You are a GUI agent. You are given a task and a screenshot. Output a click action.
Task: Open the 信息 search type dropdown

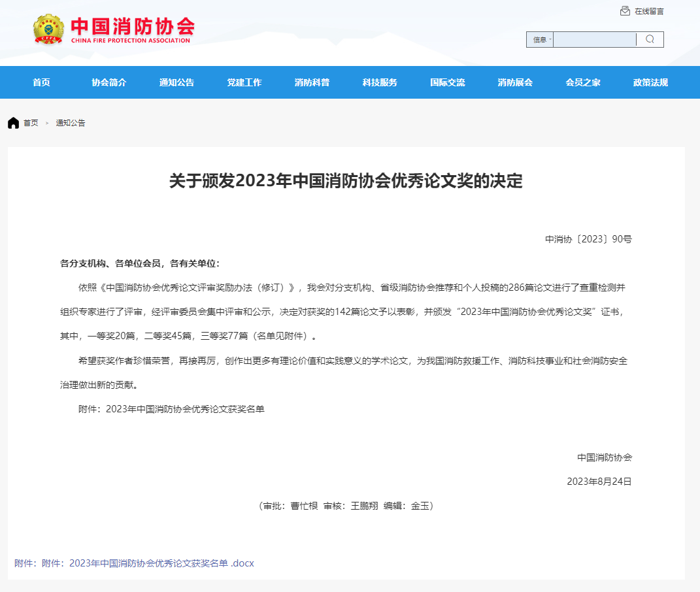[540, 40]
